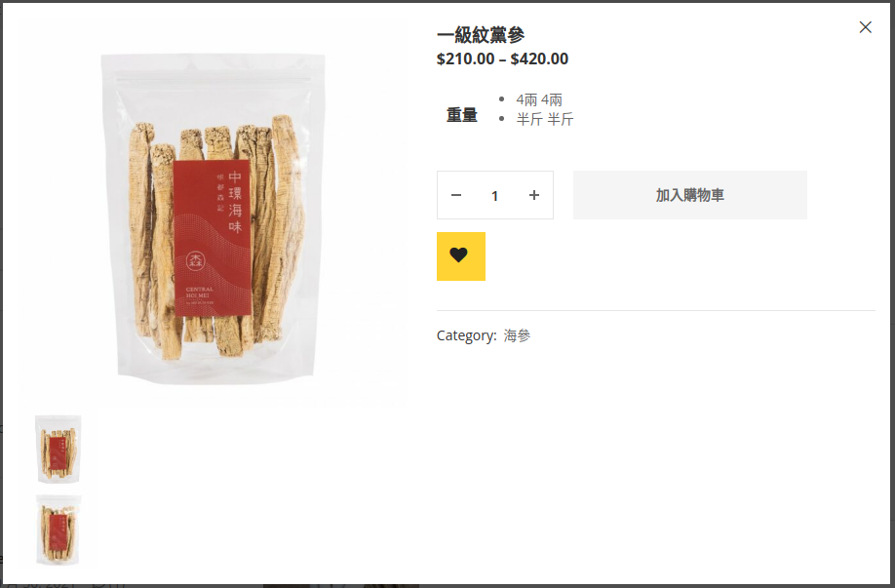Close the quick view popup
895x588 pixels.
click(x=866, y=27)
